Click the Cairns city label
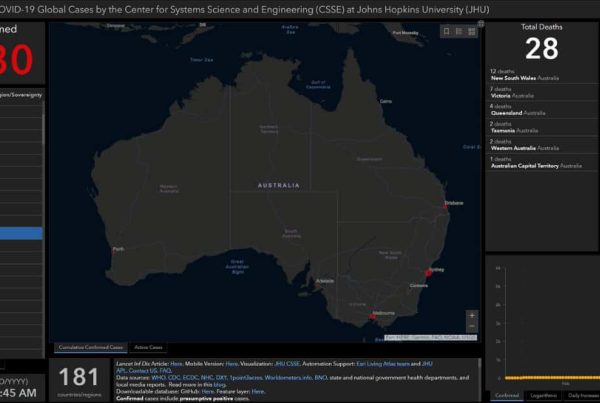The width and height of the screenshot is (600, 403). tap(386, 101)
